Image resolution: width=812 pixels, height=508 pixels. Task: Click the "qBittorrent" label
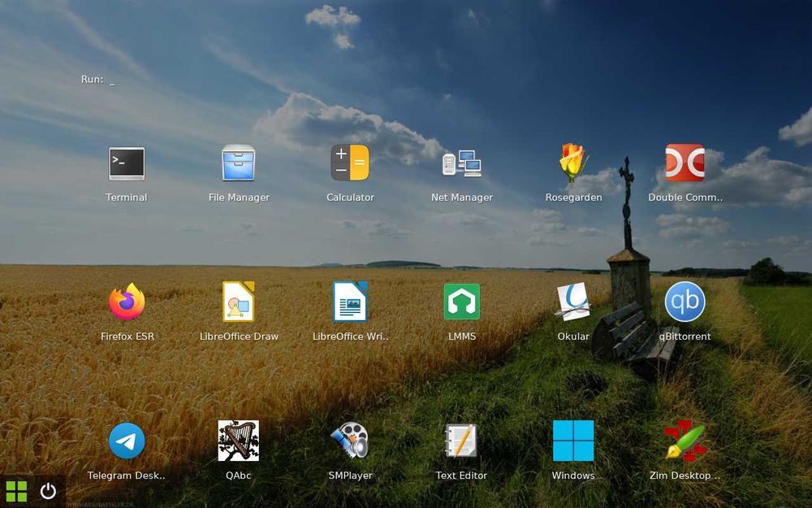click(685, 336)
